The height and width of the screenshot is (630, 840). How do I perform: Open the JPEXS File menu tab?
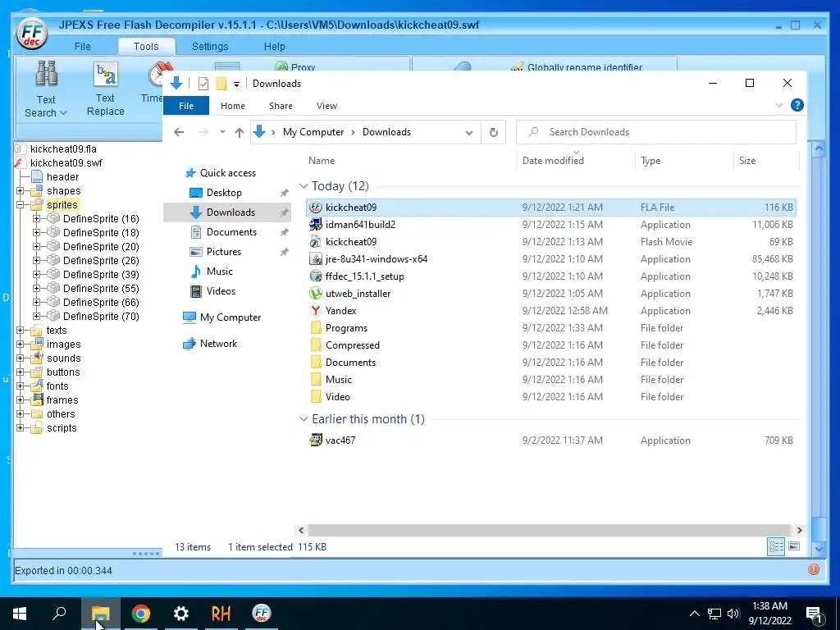(x=83, y=47)
